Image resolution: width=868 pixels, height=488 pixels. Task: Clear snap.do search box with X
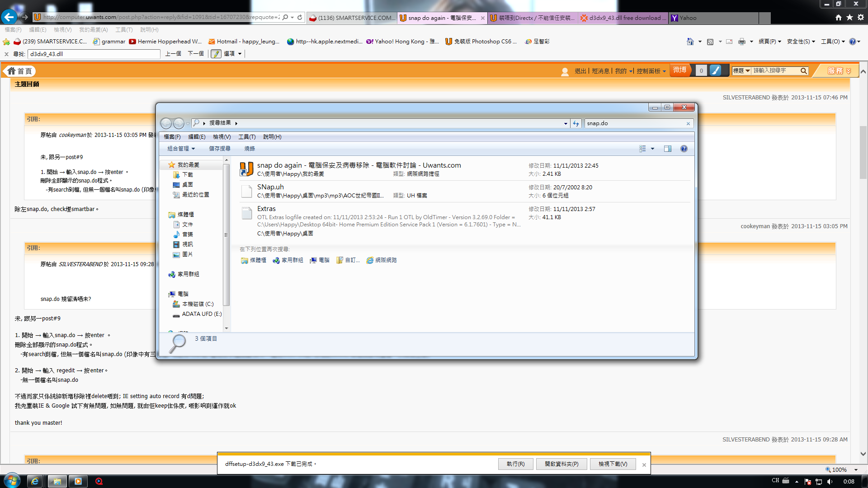(x=688, y=123)
